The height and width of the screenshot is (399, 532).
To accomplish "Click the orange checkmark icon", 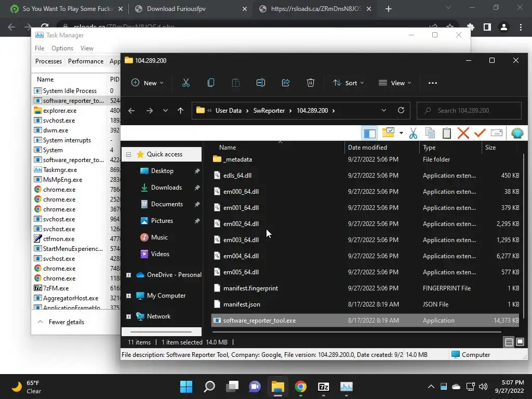I will click(x=480, y=133).
